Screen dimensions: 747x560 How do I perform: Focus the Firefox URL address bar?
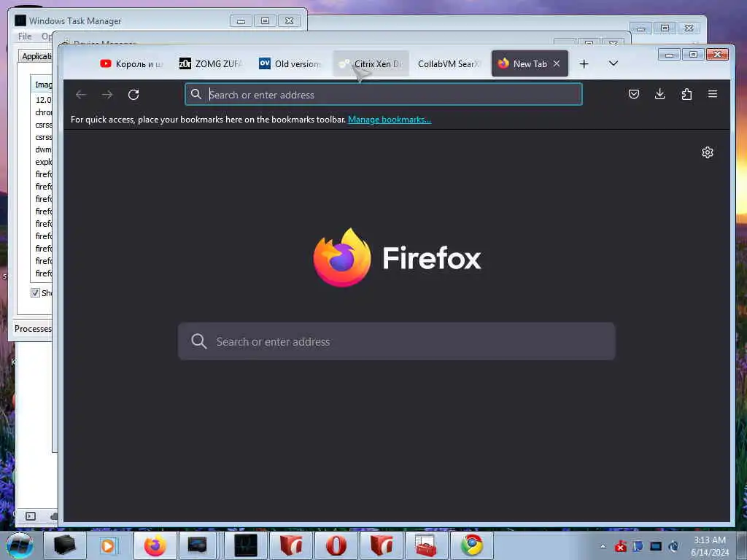pyautogui.click(x=384, y=94)
